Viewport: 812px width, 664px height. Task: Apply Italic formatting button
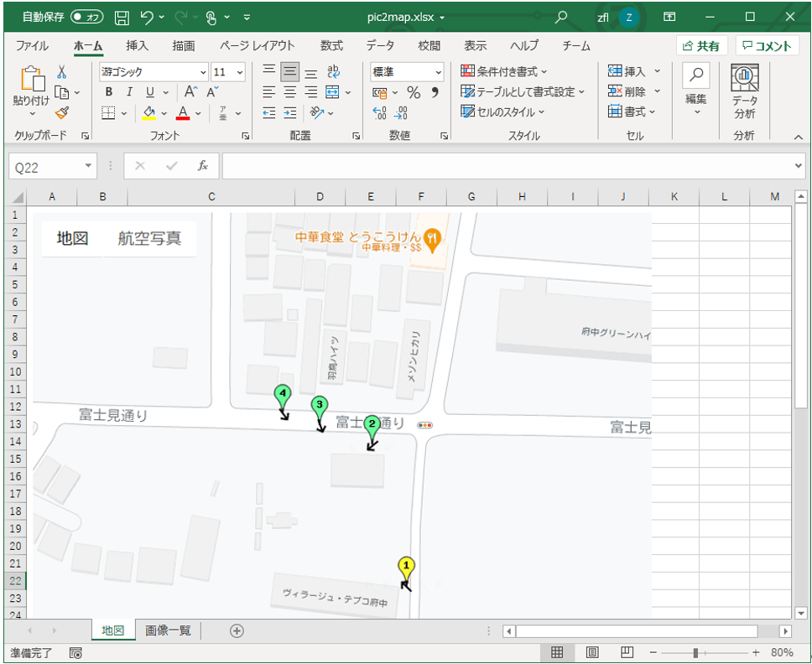129,92
